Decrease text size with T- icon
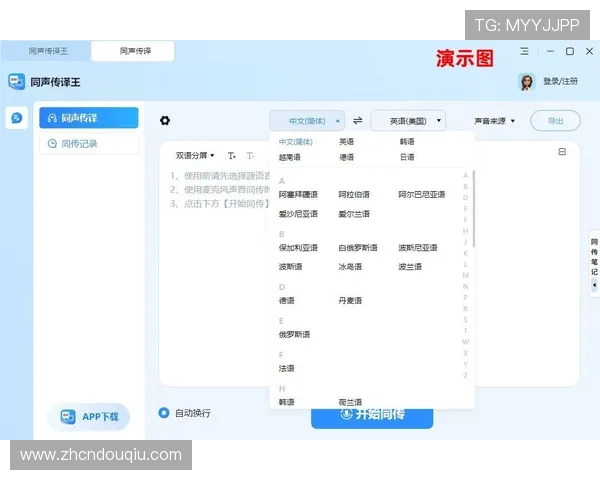The height and width of the screenshot is (480, 600). pos(250,155)
